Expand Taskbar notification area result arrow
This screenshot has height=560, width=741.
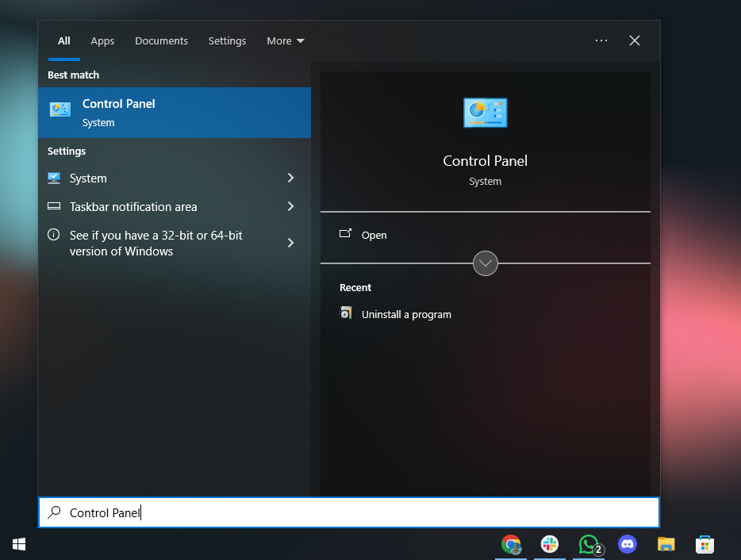tap(290, 206)
